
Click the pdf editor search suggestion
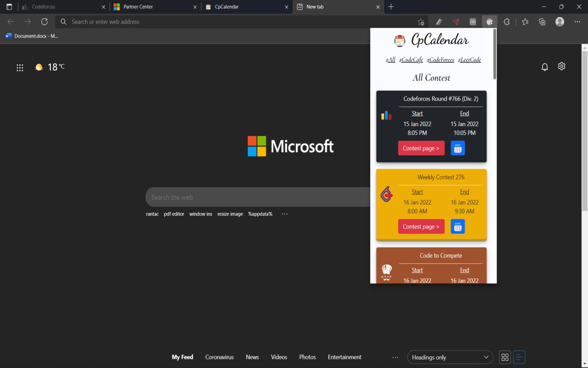[174, 214]
